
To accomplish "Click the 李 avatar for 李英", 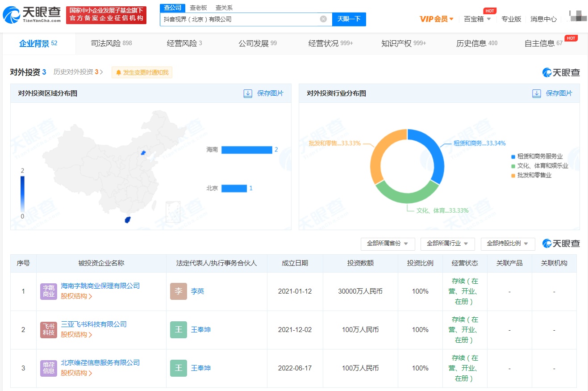I will click(179, 291).
